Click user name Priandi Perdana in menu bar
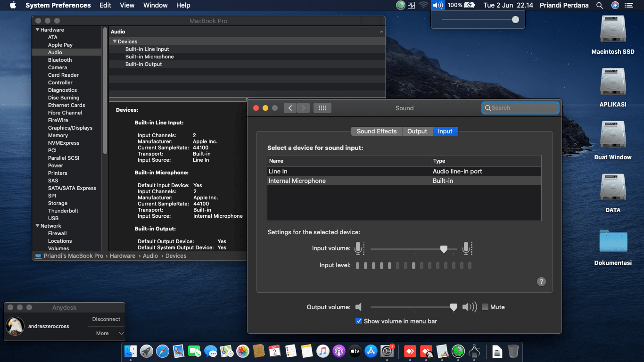This screenshot has height=362, width=644. (565, 5)
